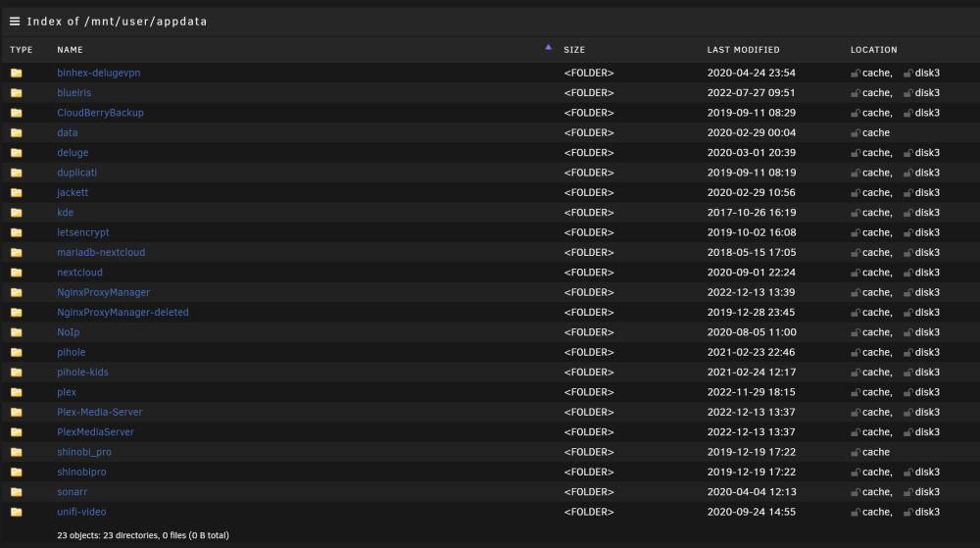
Task: Click the folder icon for CloudBerryBackup
Action: point(17,113)
